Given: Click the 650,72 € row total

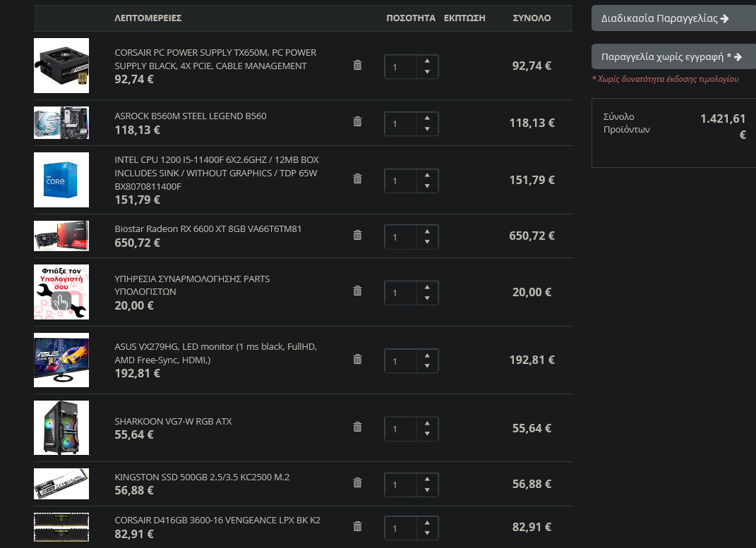Looking at the screenshot, I should (x=532, y=236).
